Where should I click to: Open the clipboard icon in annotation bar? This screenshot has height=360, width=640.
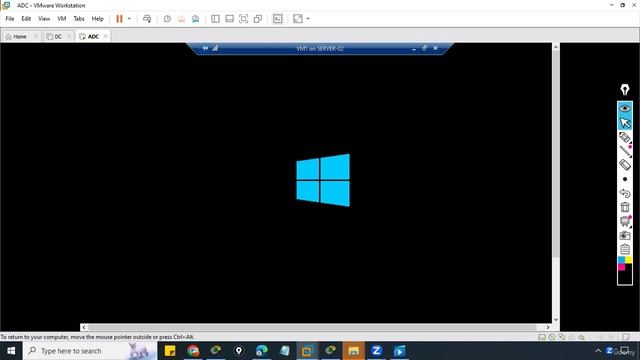pyautogui.click(x=625, y=249)
